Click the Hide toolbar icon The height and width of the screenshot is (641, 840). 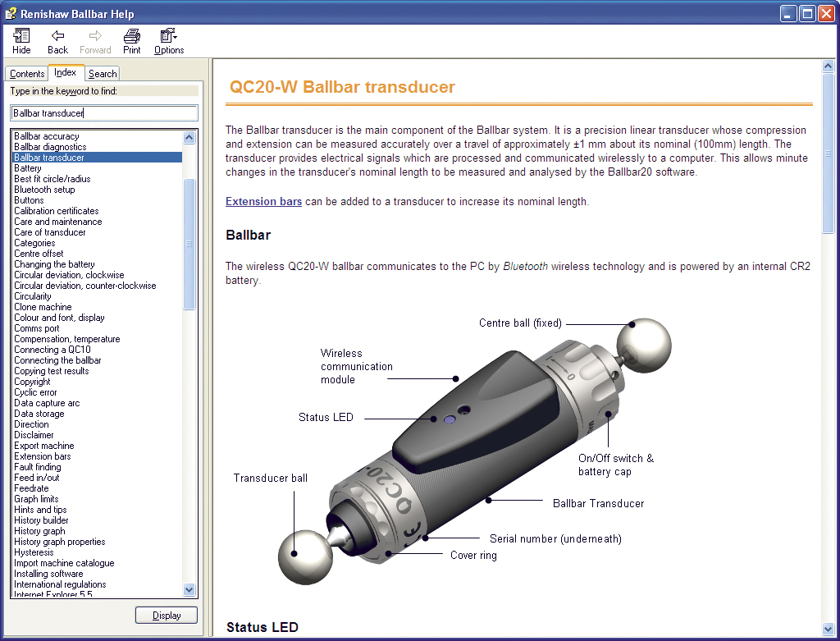coord(21,41)
